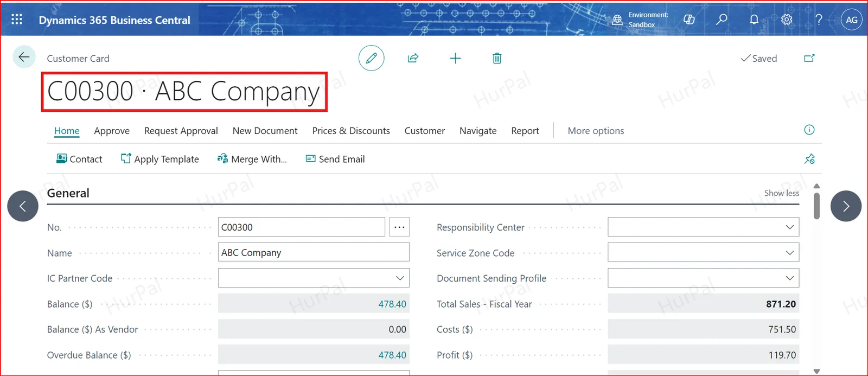Click the Show less link
This screenshot has height=376, width=868.
click(x=782, y=193)
